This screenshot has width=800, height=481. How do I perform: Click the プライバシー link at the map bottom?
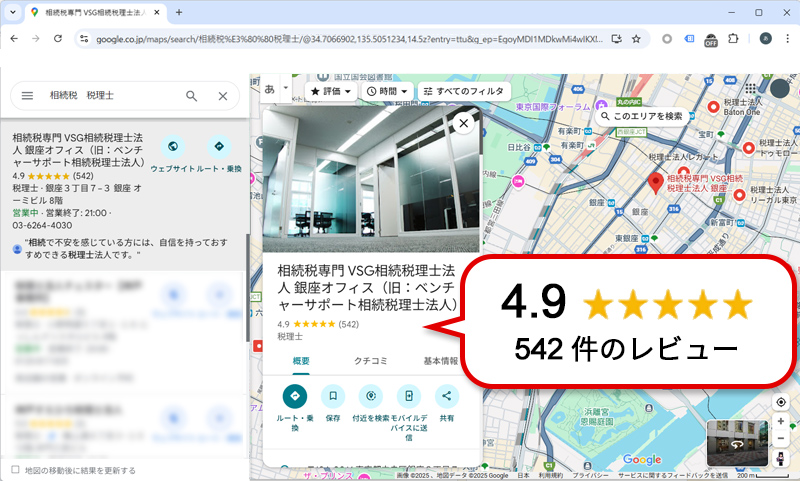click(x=590, y=475)
